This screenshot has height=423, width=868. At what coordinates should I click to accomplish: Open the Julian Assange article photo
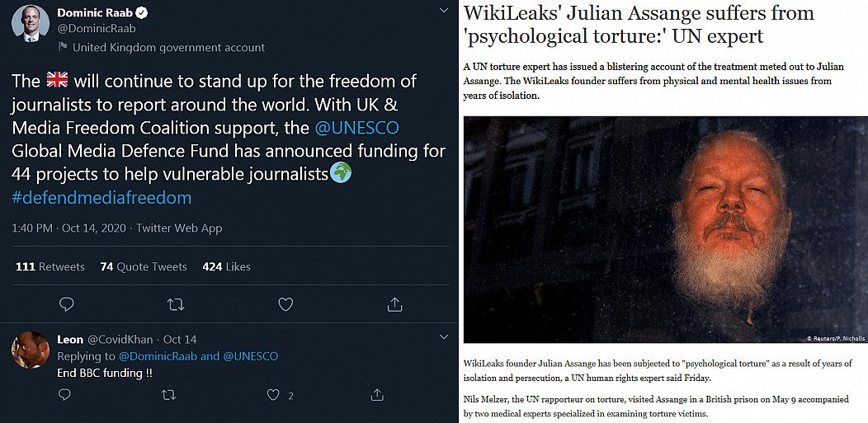[665, 229]
